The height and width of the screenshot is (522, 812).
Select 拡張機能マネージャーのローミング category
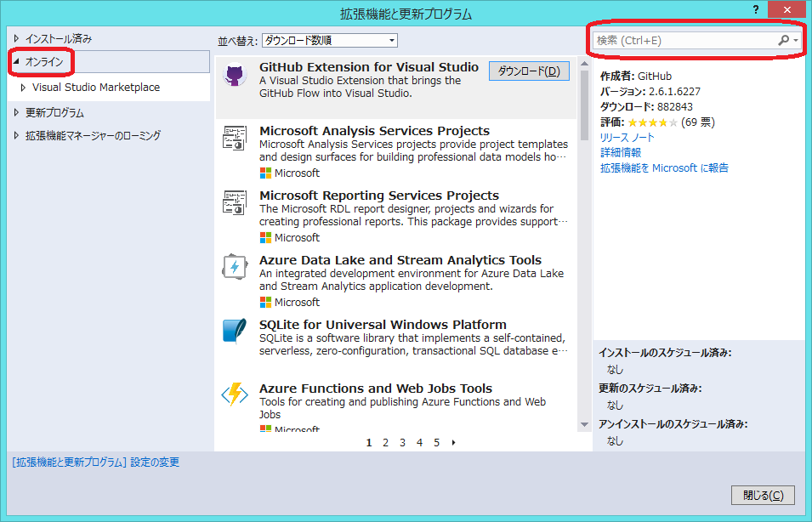point(94,136)
